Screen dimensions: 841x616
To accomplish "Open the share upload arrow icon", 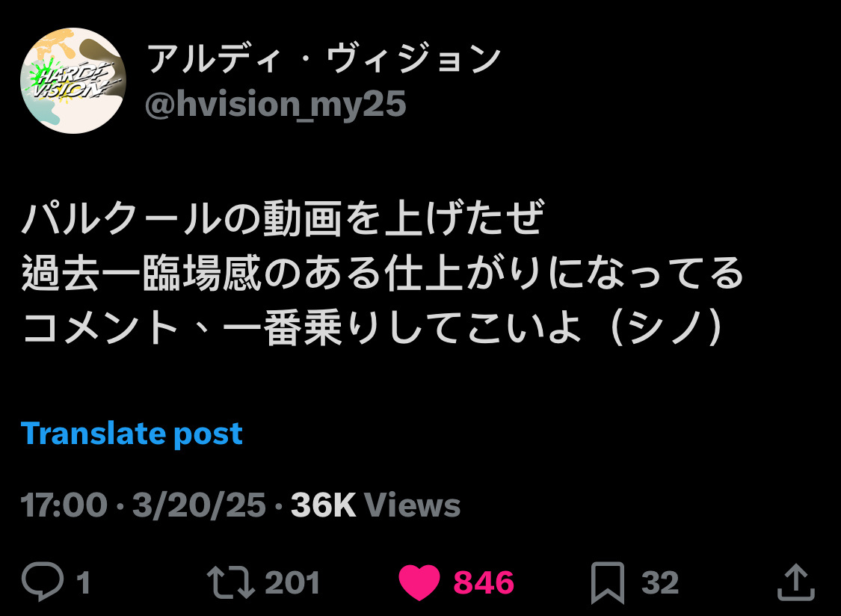I will [x=796, y=582].
